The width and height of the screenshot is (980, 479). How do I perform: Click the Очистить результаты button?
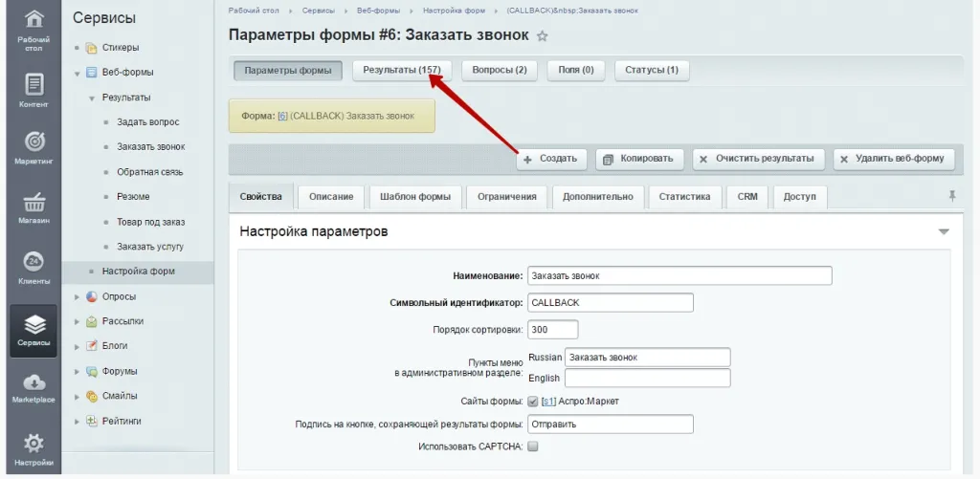pyautogui.click(x=756, y=159)
